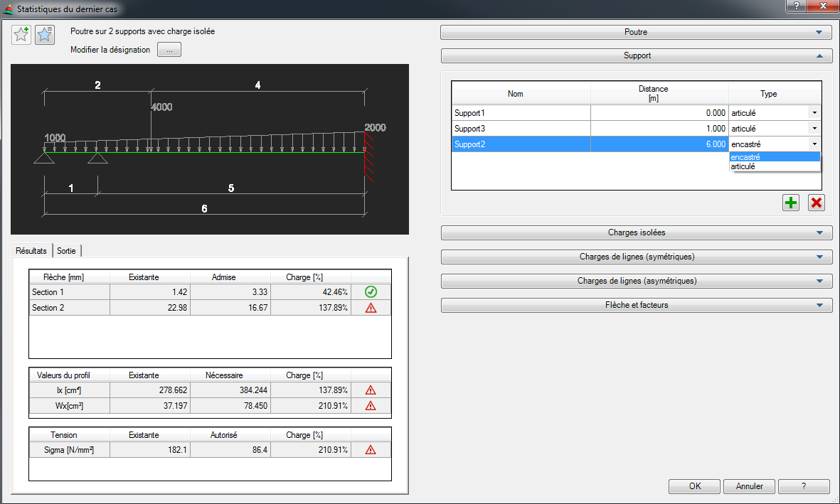Expand the Poutre section
Image resolution: width=840 pixels, height=504 pixels.
(636, 32)
